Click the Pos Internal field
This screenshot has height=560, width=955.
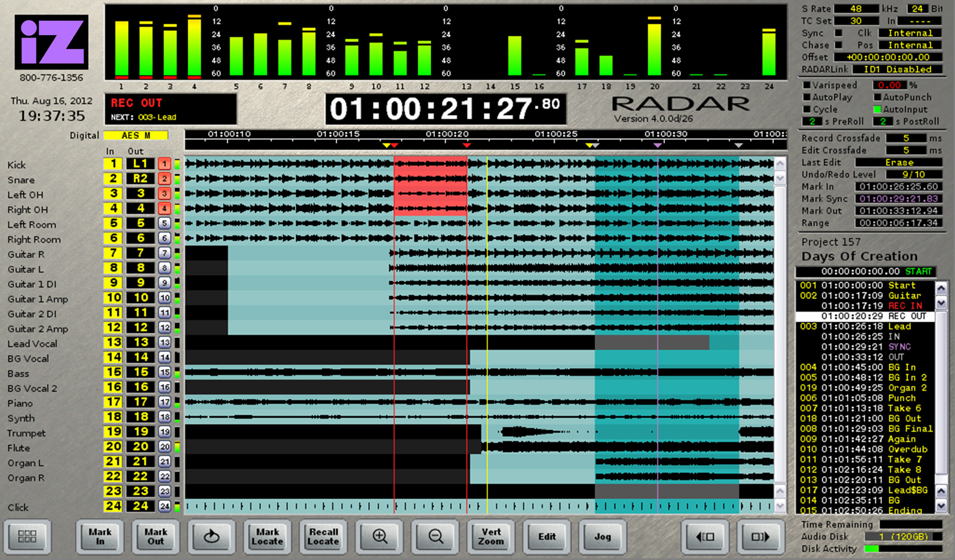pos(910,45)
